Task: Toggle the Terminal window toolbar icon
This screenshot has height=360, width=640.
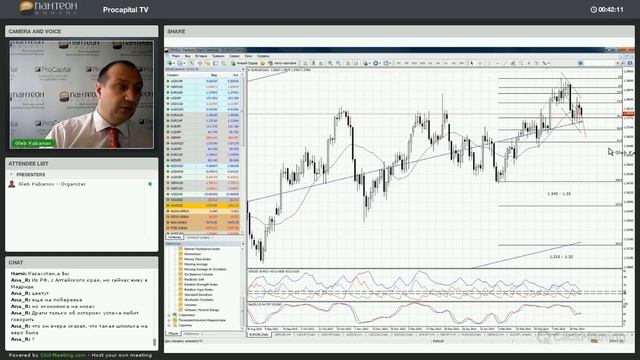Action: click(216, 63)
